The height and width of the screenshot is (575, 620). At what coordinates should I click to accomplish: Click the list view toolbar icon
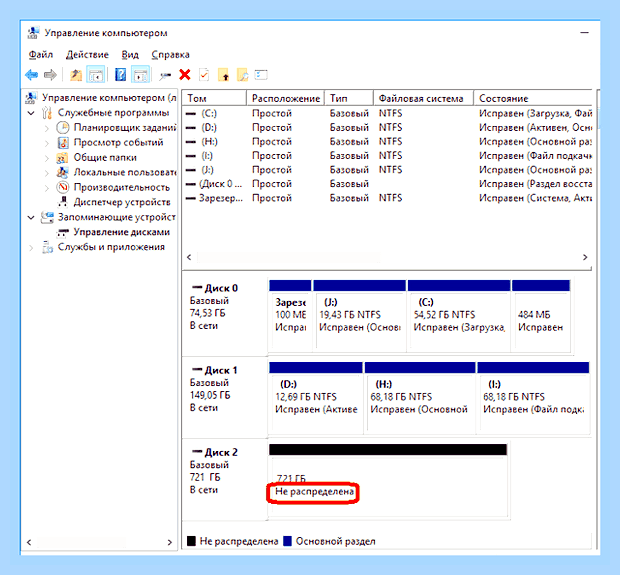(x=261, y=74)
